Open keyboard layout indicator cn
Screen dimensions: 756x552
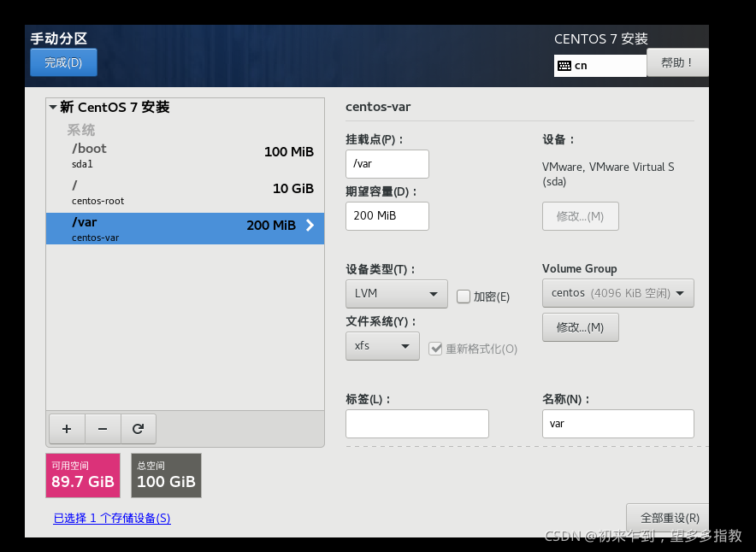599,66
